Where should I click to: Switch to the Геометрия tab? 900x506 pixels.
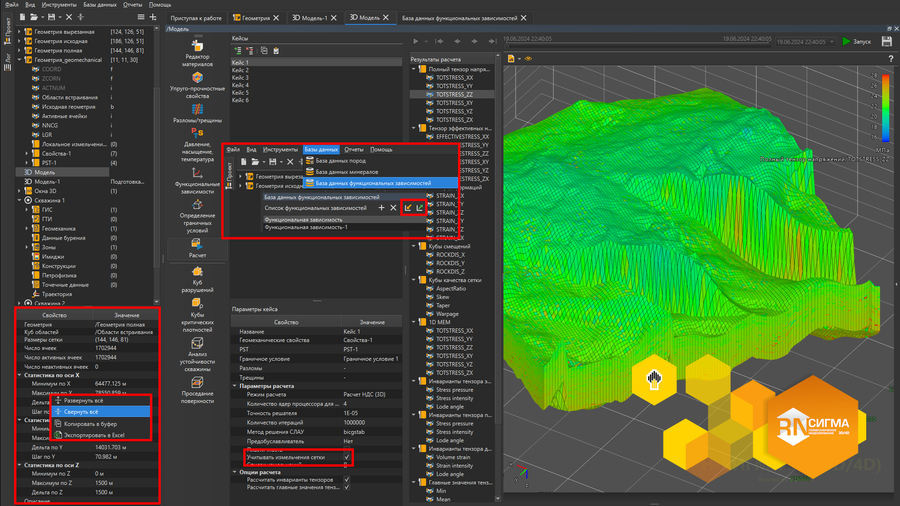point(254,18)
